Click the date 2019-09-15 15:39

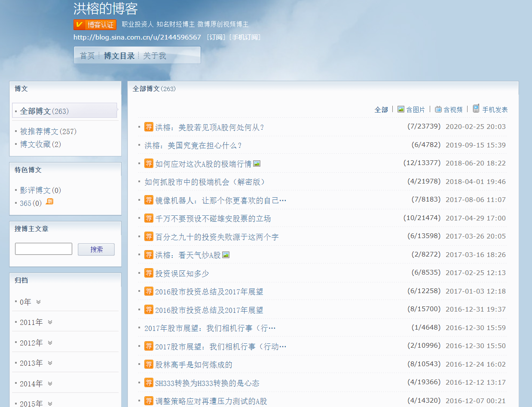pyautogui.click(x=476, y=145)
